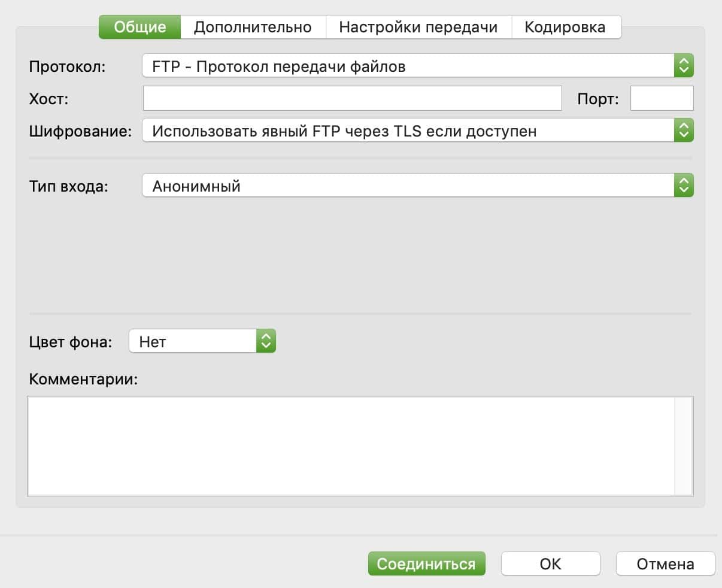Expand the Шифрование TLS encryption dropdown

pos(407,131)
